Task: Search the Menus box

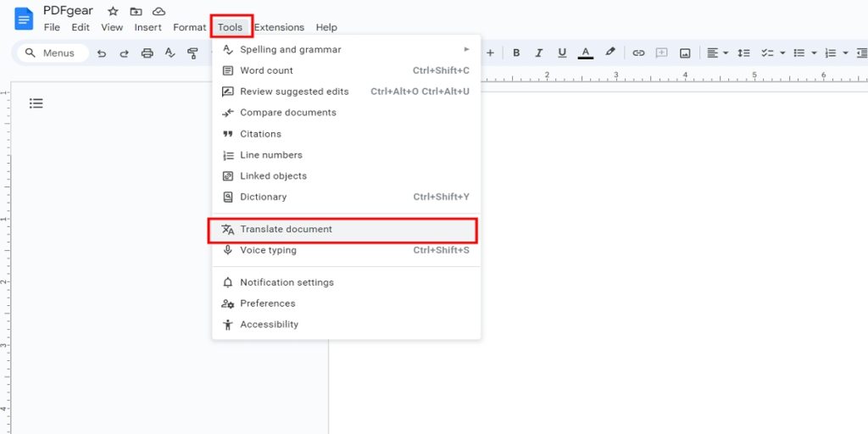Action: (x=53, y=53)
